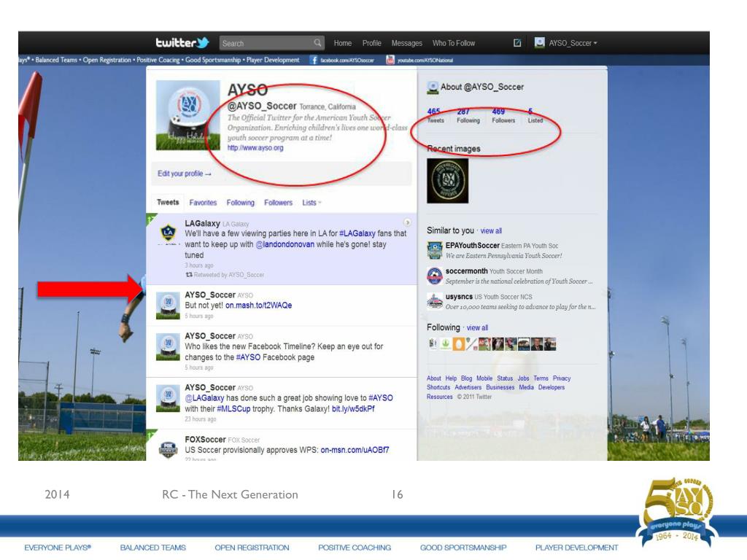Image resolution: width=747 pixels, height=560 pixels.
Task: Click the usysncs username
Action: coord(459,296)
